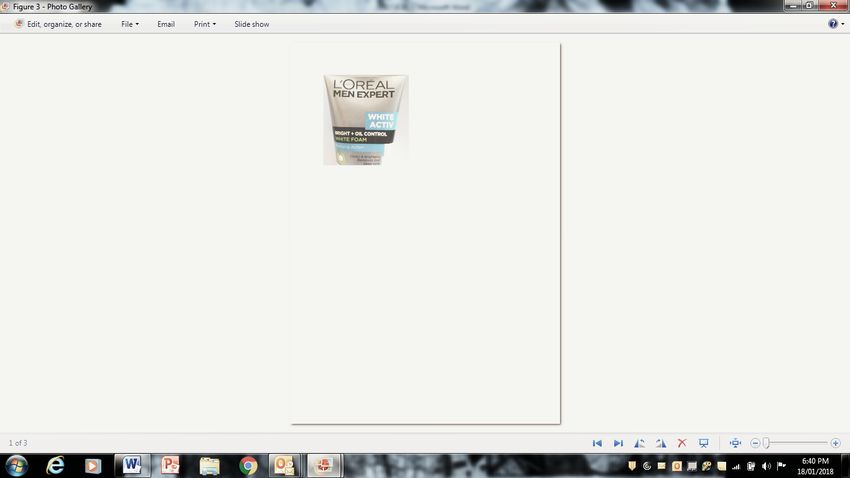Open Edit, organize, or share
Screen dimensions: 850x478
[57, 24]
